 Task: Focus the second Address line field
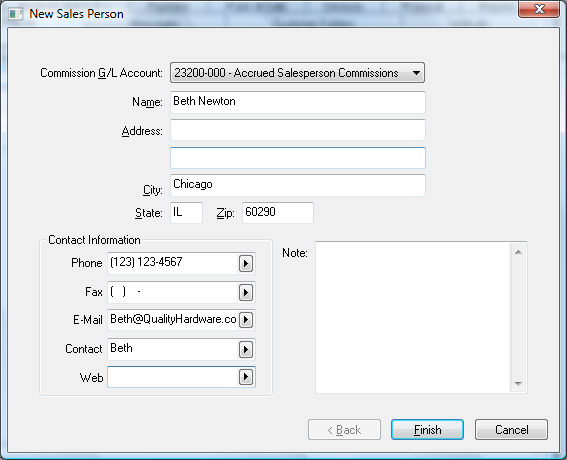pyautogui.click(x=298, y=158)
